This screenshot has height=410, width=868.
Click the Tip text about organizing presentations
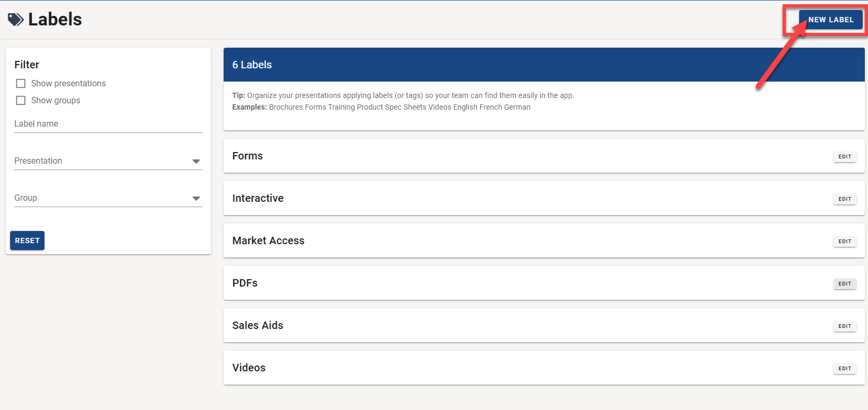[403, 95]
